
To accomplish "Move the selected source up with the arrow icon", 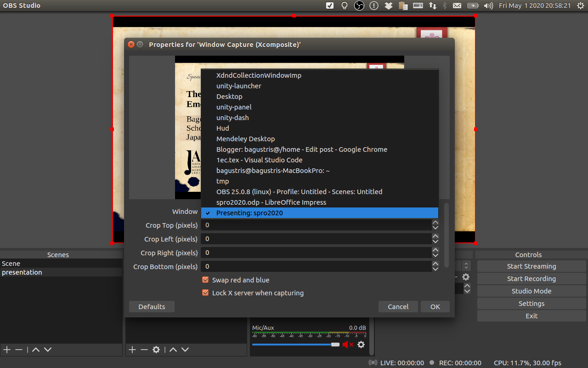I will click(173, 350).
